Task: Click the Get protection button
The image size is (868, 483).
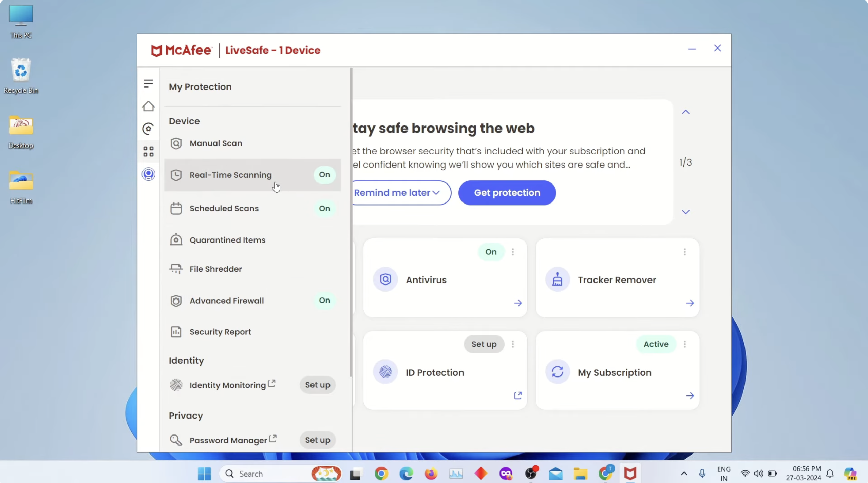Action: point(507,193)
